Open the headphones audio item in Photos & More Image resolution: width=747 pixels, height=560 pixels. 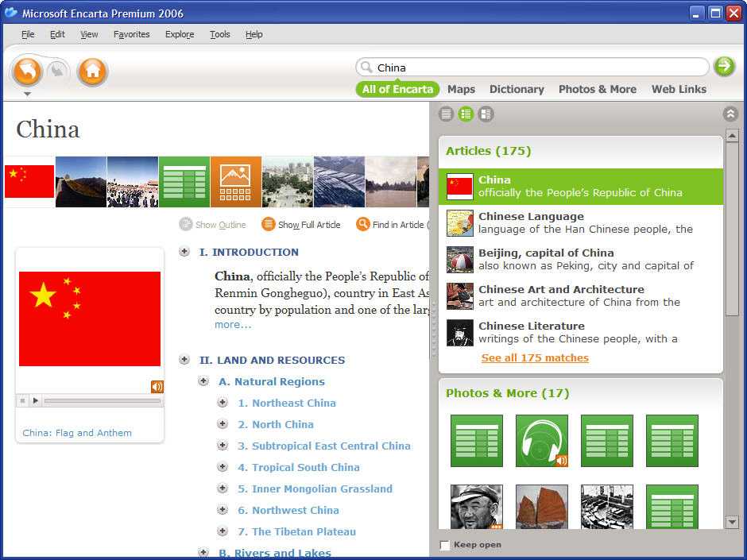click(x=542, y=441)
